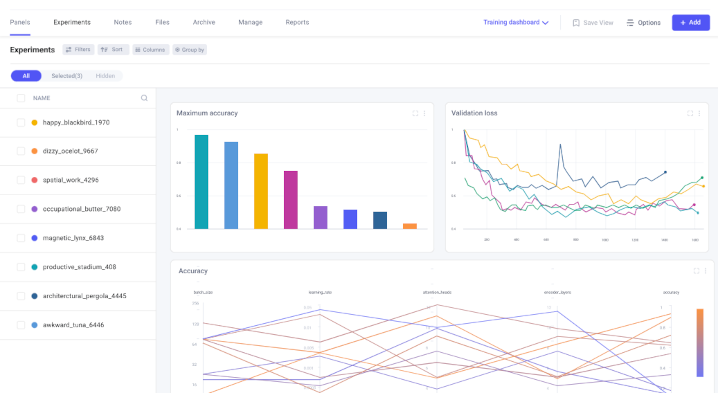Open Filters for experiments
The image size is (718, 400).
coord(78,49)
